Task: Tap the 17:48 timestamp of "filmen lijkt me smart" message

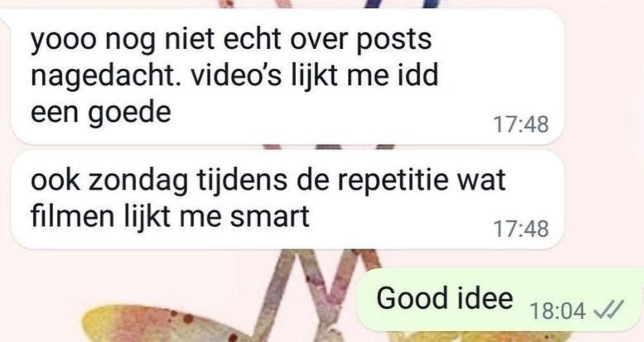Action: pyautogui.click(x=520, y=229)
